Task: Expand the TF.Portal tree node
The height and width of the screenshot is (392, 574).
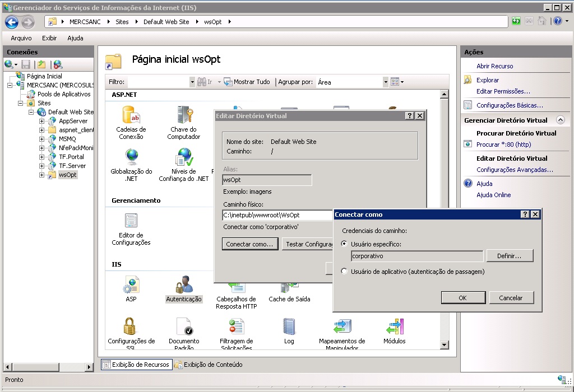Action: tap(42, 157)
